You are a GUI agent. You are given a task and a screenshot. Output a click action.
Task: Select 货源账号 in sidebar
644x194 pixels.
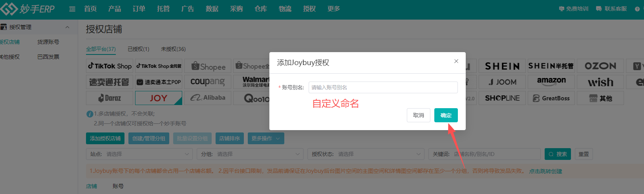point(48,42)
